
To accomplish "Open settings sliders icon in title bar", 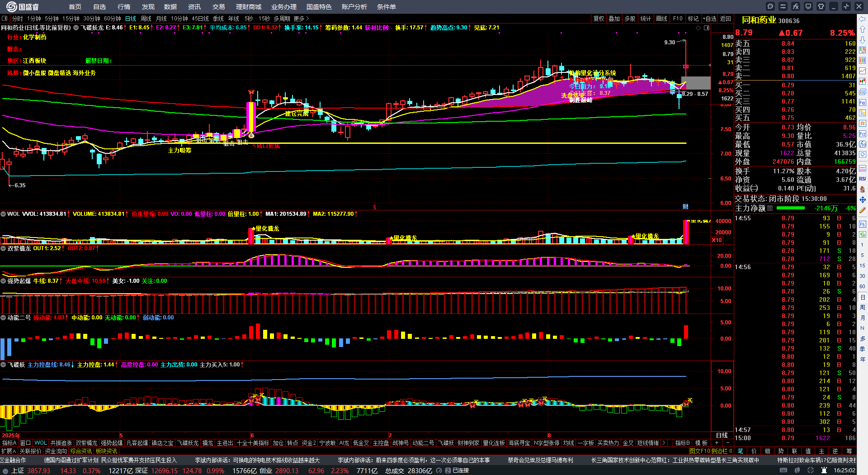I will click(x=783, y=6).
